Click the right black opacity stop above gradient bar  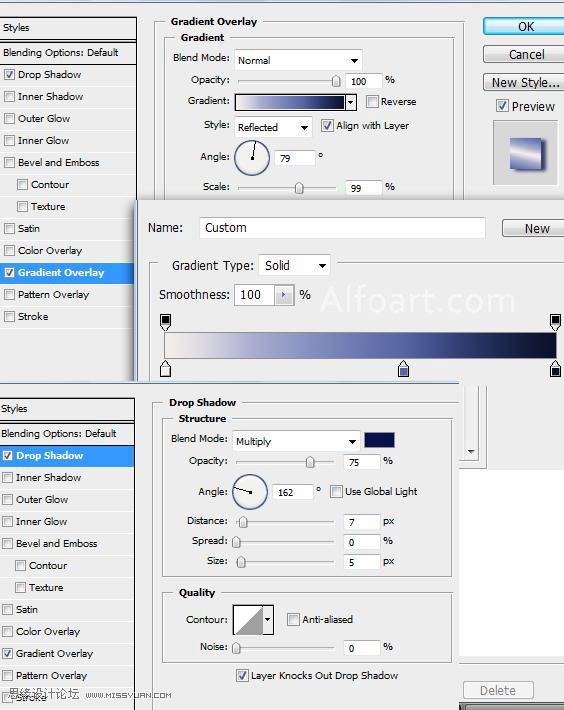point(555,321)
